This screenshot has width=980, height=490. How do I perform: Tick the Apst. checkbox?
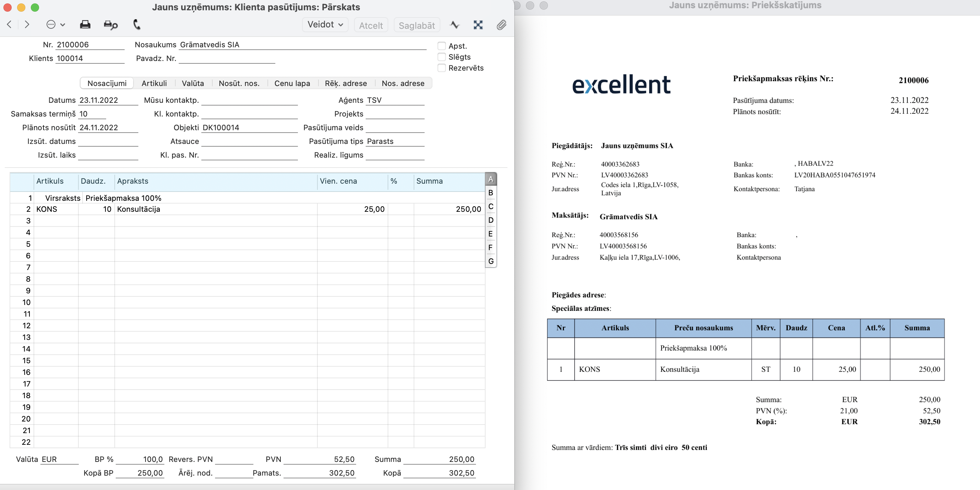442,46
